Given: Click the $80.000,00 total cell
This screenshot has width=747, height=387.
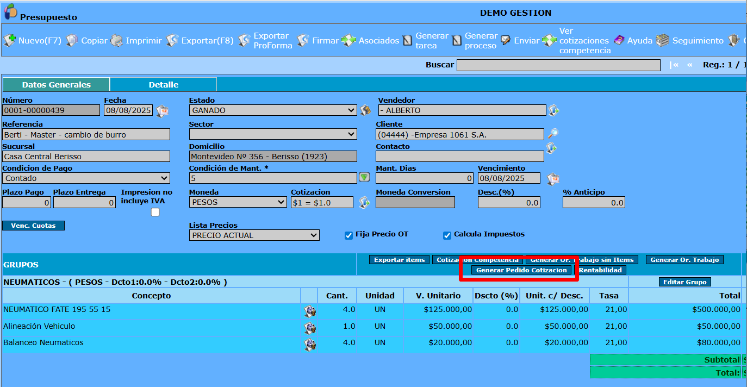Looking at the screenshot, I should (685, 343).
